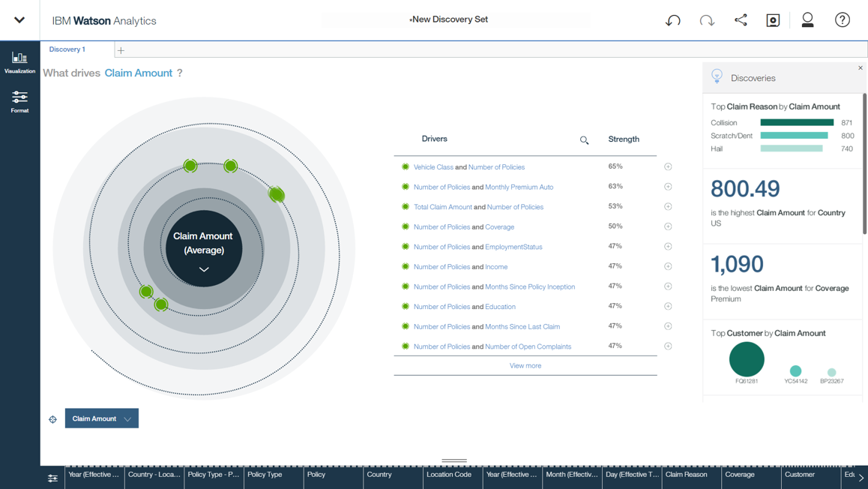
Task: Add a new discovery tab with plus
Action: (120, 49)
